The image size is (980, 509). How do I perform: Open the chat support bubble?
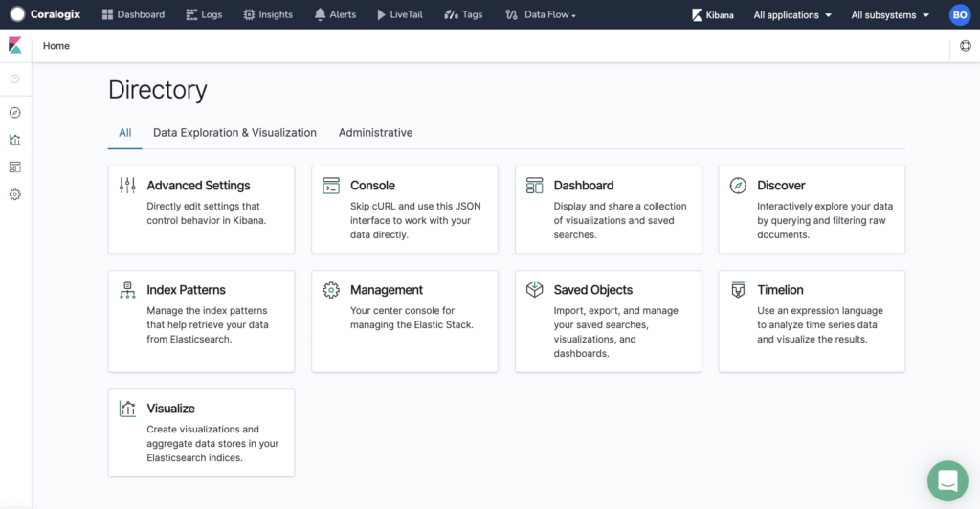[947, 481]
